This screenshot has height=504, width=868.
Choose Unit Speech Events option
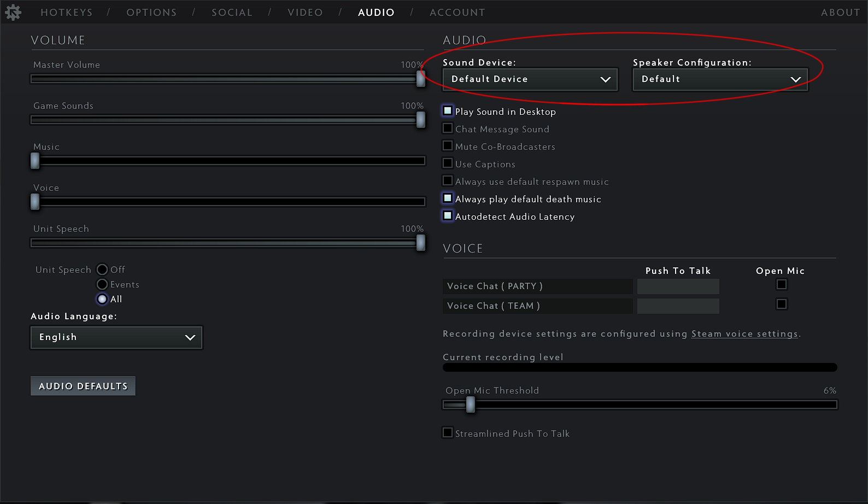pyautogui.click(x=102, y=284)
